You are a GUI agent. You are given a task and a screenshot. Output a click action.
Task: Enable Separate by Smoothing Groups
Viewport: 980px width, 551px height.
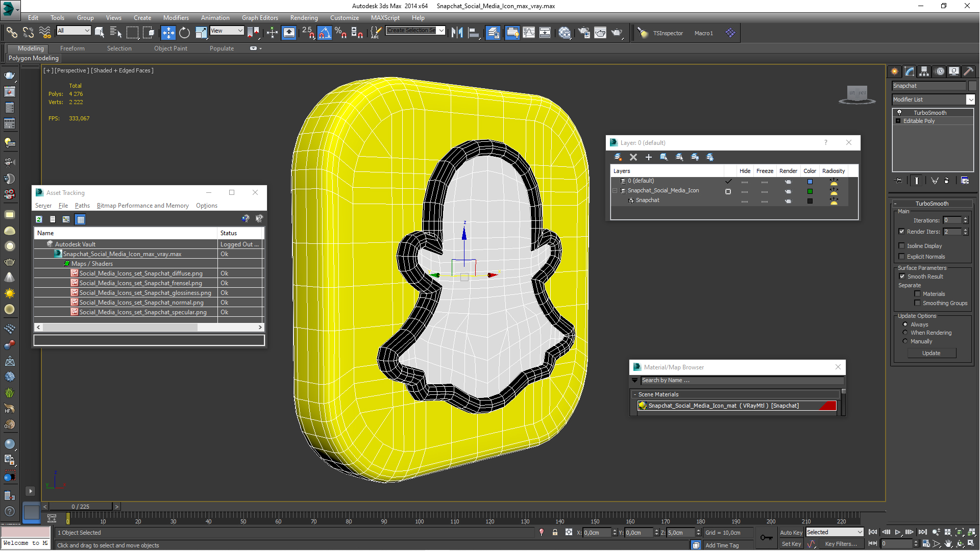917,303
